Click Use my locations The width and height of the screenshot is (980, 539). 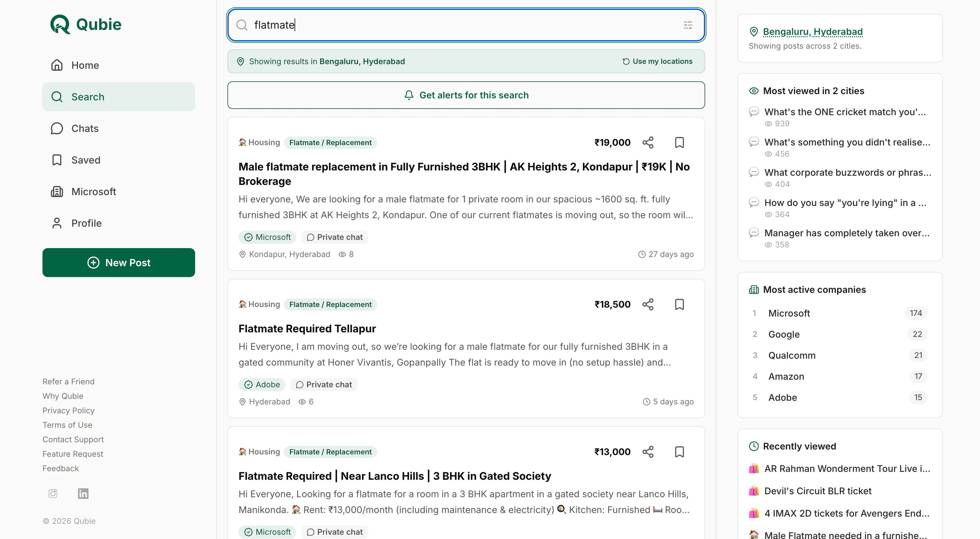pyautogui.click(x=658, y=61)
